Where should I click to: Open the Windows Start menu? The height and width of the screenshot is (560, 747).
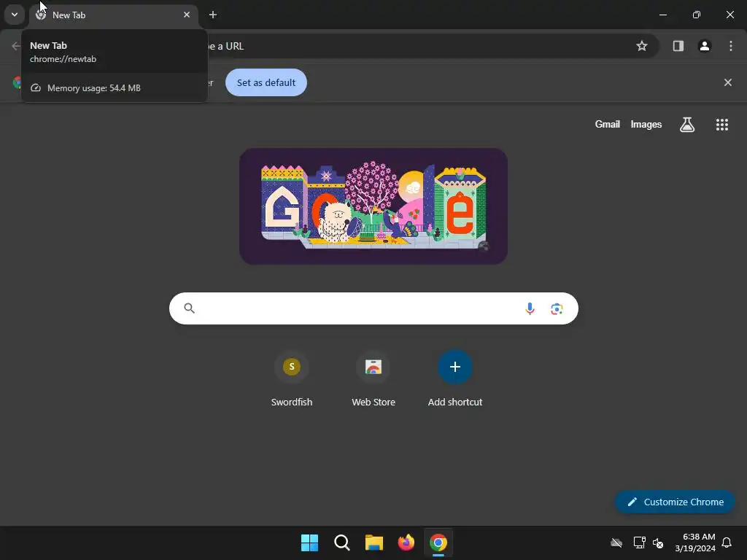[309, 542]
